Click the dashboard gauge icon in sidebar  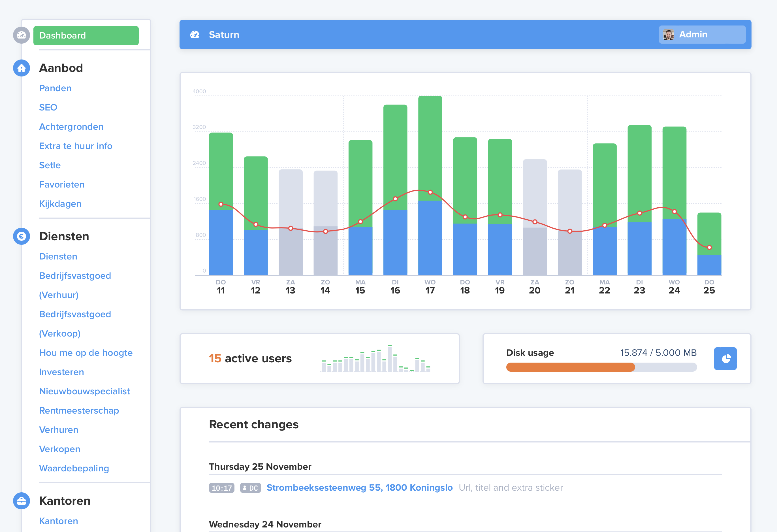click(x=22, y=35)
